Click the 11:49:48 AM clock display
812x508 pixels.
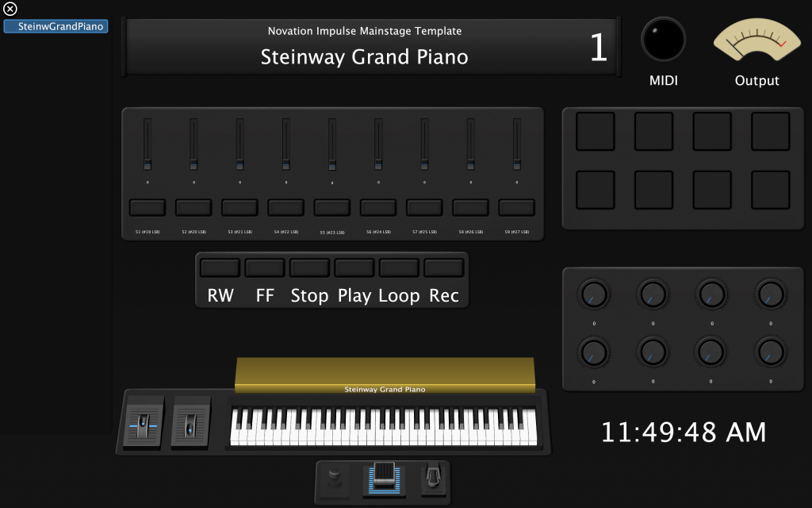(684, 432)
